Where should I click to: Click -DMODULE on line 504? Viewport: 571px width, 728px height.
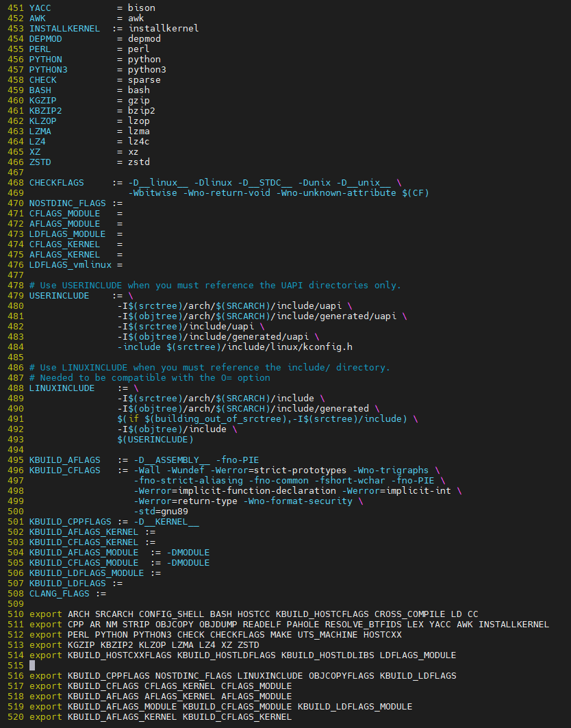188,553
